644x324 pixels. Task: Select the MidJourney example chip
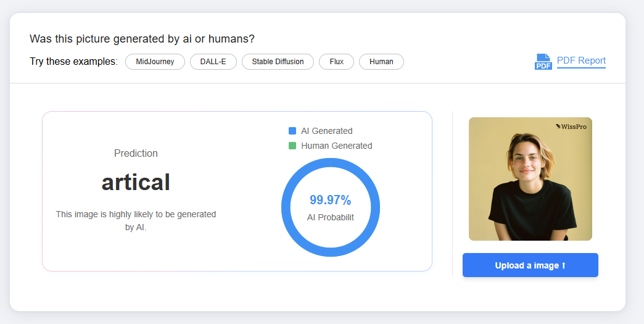(155, 62)
